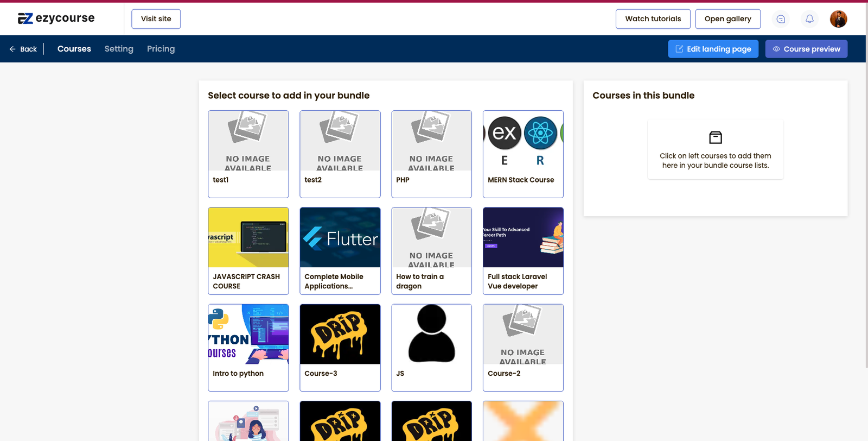868x441 pixels.
Task: Click the Visit site button
Action: [156, 19]
